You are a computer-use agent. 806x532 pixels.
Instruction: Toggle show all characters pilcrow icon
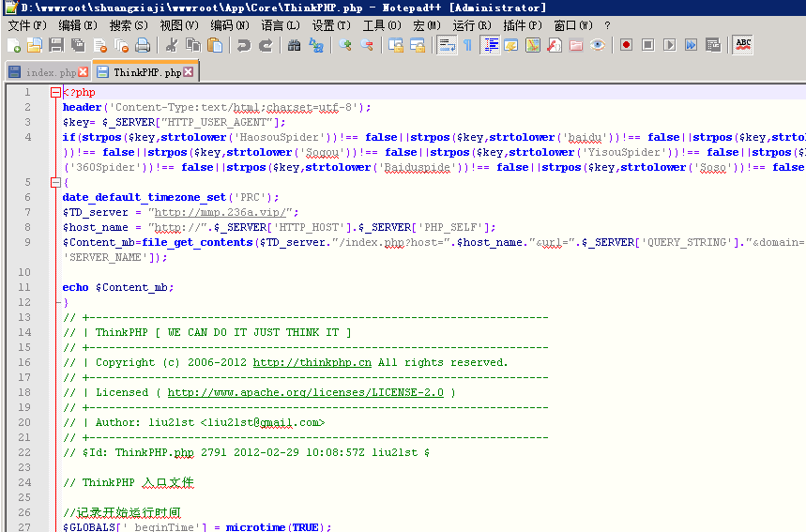(x=467, y=45)
